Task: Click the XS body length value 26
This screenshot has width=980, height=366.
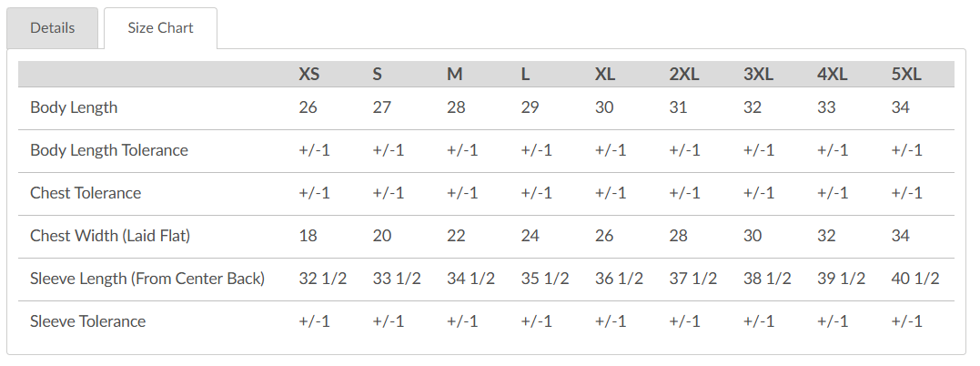Action: click(308, 107)
